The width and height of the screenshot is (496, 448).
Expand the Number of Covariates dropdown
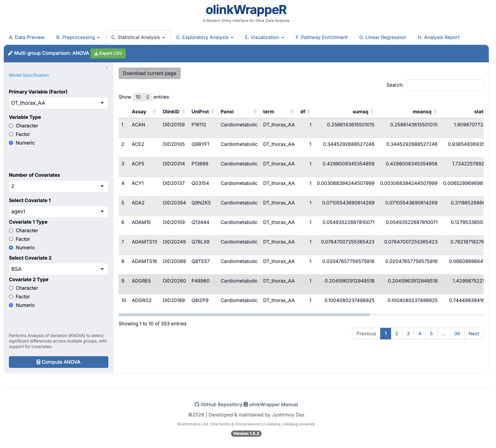(58, 186)
